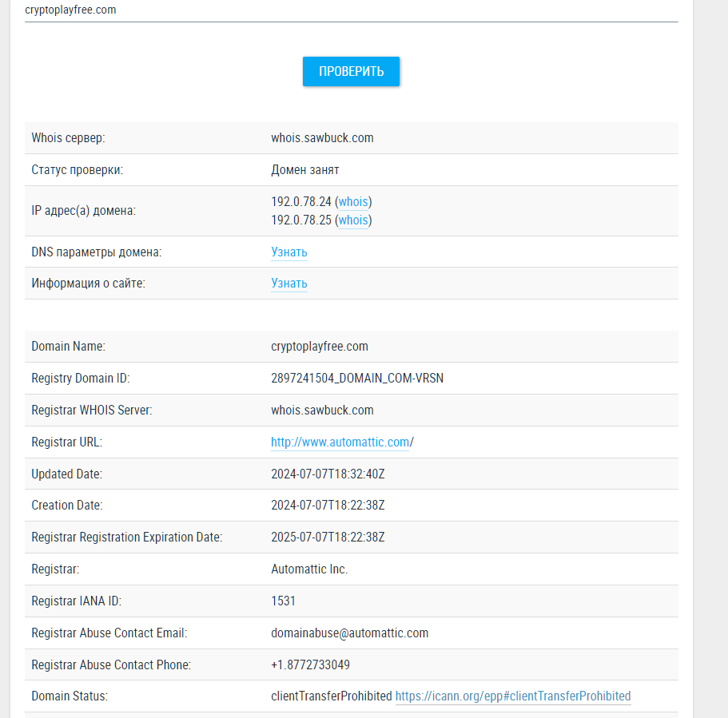Click the email domainabuse@automattic.com
The image size is (728, 718).
(x=349, y=633)
